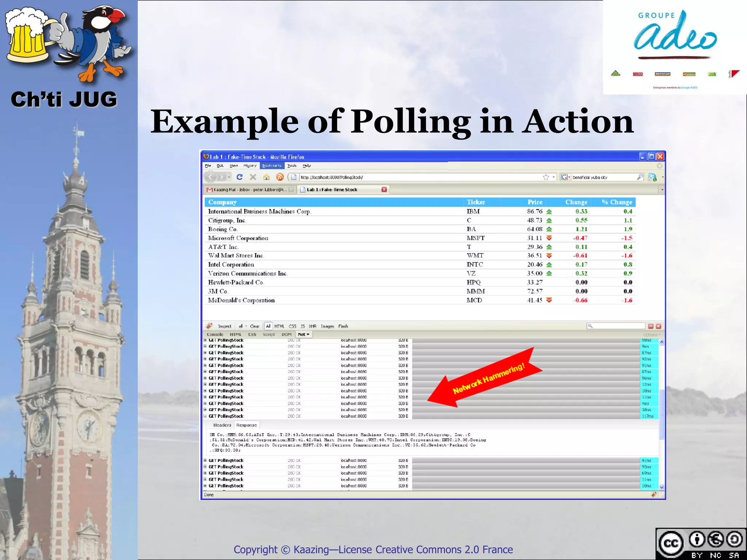Click the Firebug Inspect button
The image size is (747, 560).
(225, 326)
